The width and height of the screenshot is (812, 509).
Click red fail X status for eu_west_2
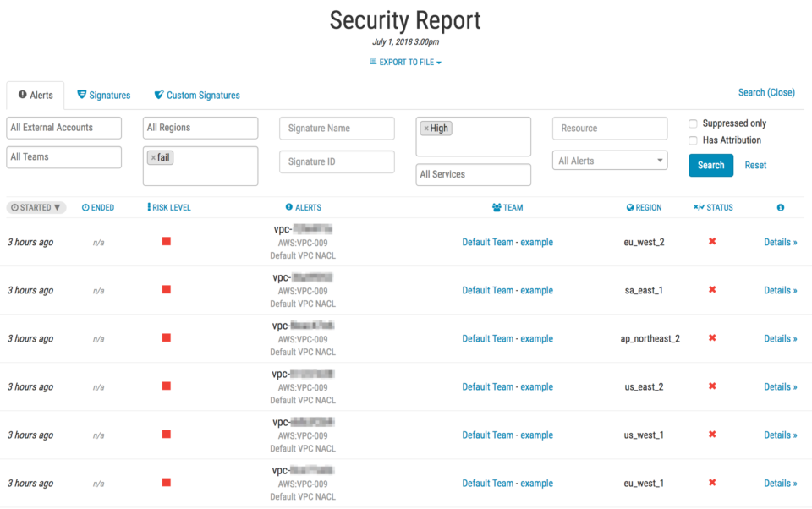[x=712, y=242]
